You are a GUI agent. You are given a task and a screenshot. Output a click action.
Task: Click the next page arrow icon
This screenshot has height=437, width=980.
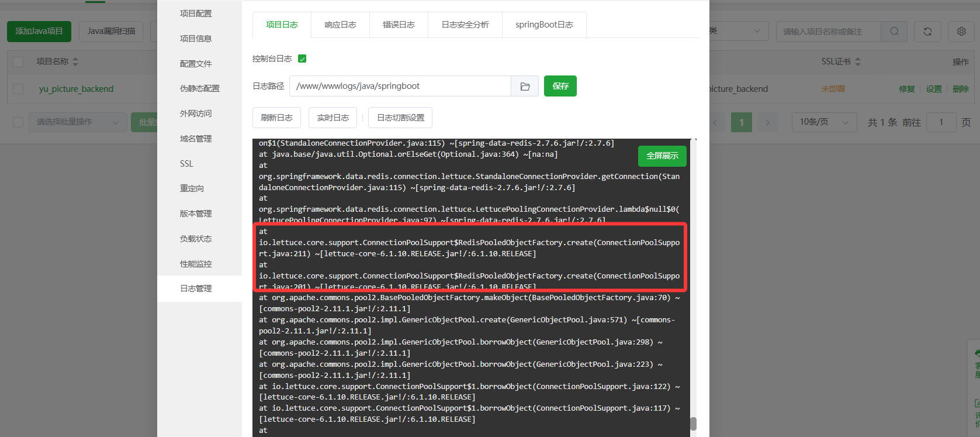click(x=767, y=122)
